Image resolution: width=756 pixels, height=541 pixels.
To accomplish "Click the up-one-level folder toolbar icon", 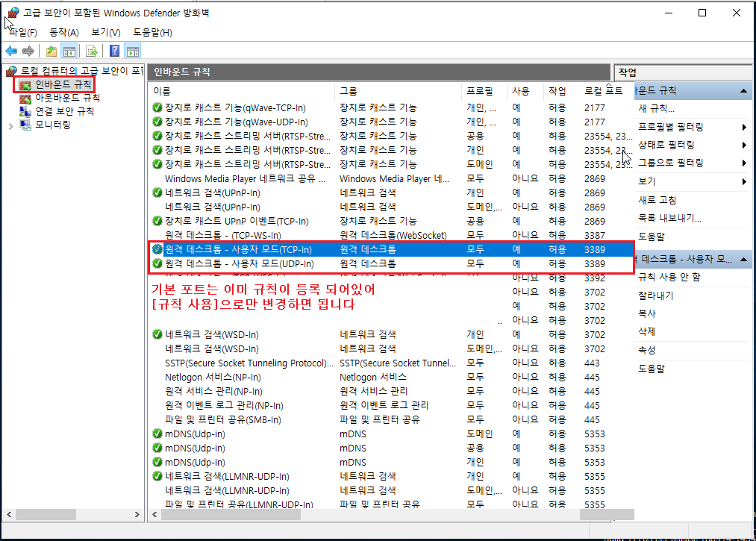I will point(51,51).
